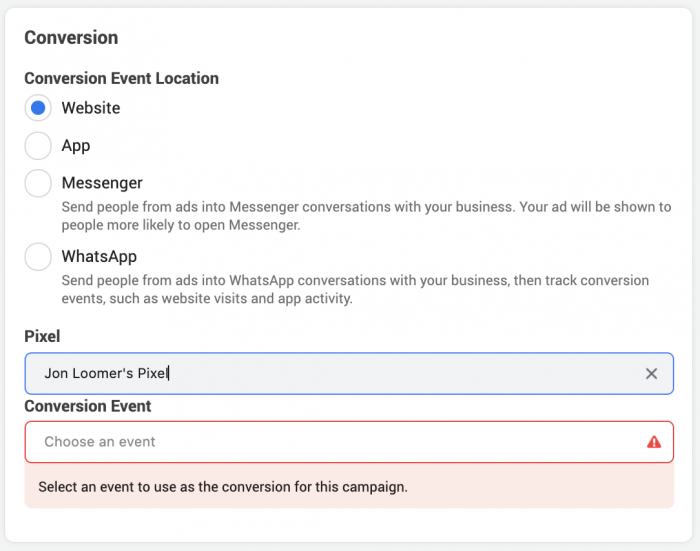Click the Conversion Event Location heading
Screen dimensions: 700x551
pyautogui.click(x=121, y=79)
